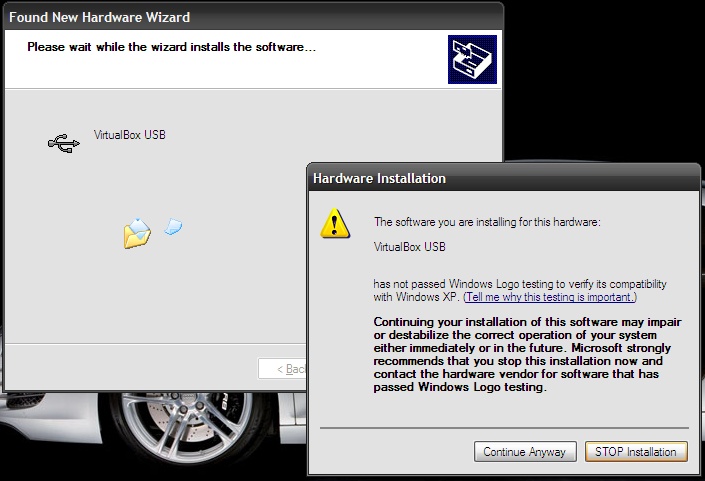Click the Continue Anyway button
This screenshot has height=481, width=705.
coord(525,451)
